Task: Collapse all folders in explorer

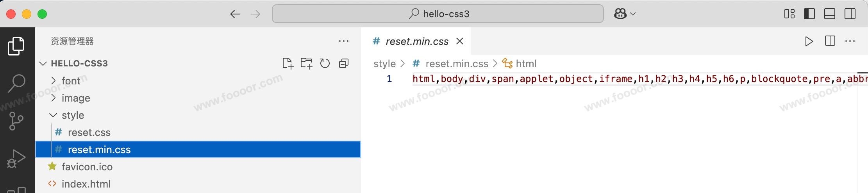Action: (x=344, y=63)
